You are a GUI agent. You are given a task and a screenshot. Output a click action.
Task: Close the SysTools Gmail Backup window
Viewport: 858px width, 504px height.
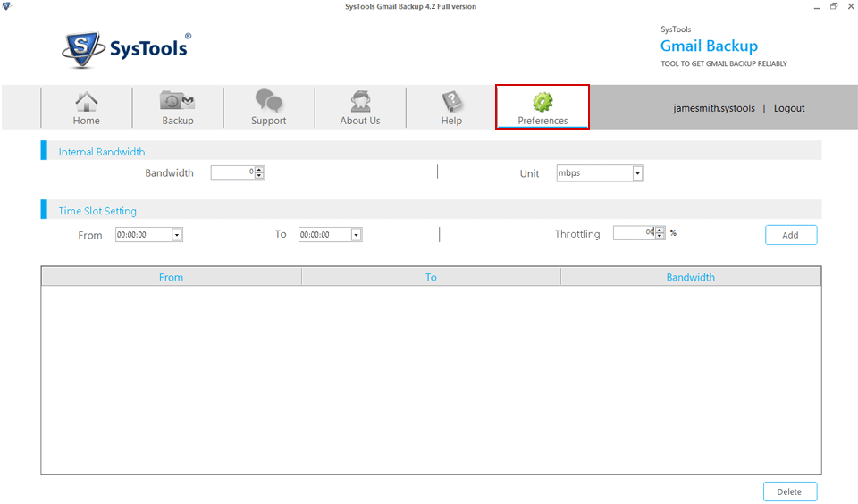(x=851, y=6)
